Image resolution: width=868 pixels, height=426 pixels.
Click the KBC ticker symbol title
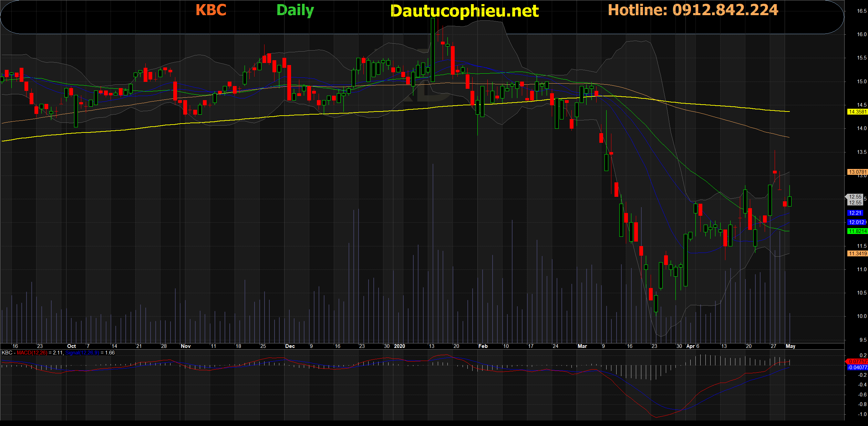click(211, 10)
